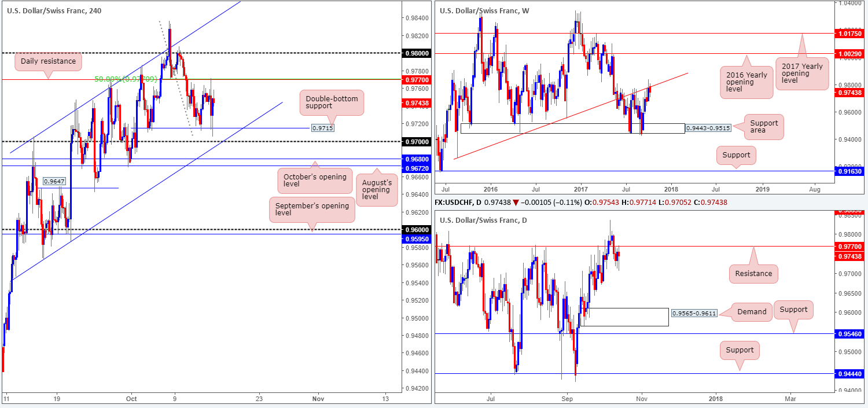Select the 0.9715 price tag on 240 chart
Screen dimensions: 868x408
pyautogui.click(x=322, y=127)
